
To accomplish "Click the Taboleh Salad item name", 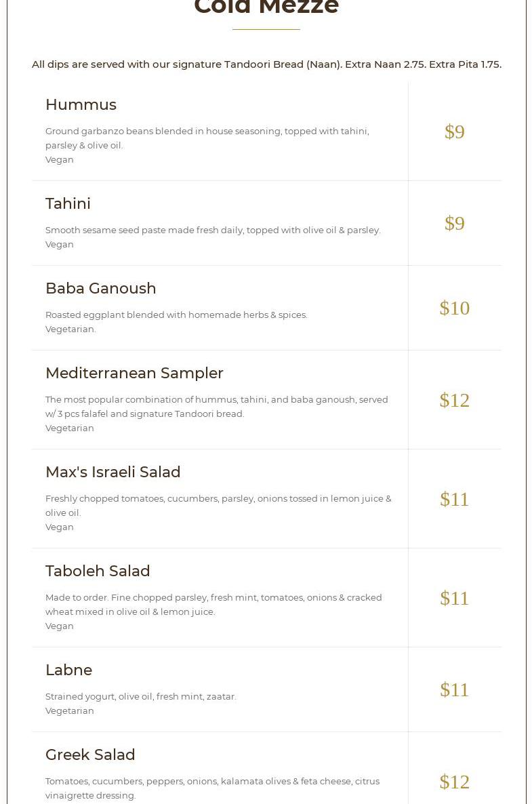I will pos(98,571).
